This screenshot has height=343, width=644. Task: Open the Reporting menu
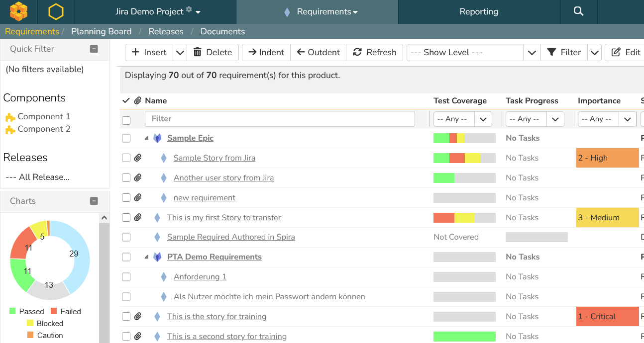click(479, 11)
